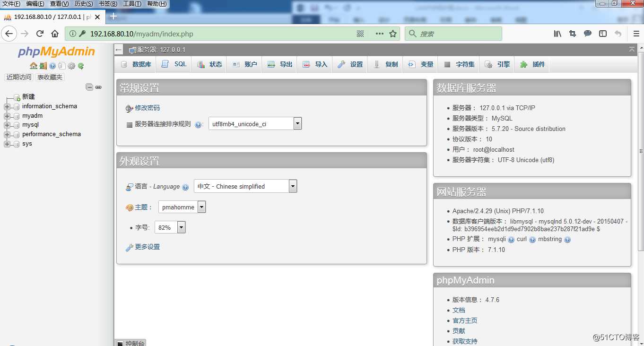Open the 引擎 tab
Image resolution: width=644 pixels, height=346 pixels.
(497, 64)
